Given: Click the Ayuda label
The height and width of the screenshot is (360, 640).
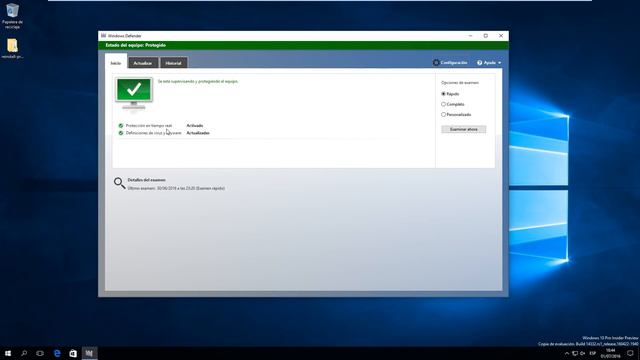Looking at the screenshot, I should 489,63.
